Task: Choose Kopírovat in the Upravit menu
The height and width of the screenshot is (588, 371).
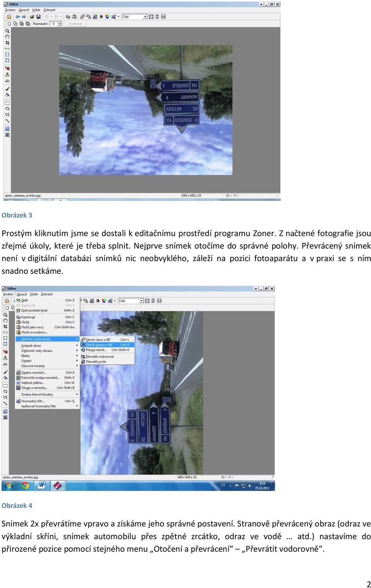Action: pyautogui.click(x=47, y=317)
